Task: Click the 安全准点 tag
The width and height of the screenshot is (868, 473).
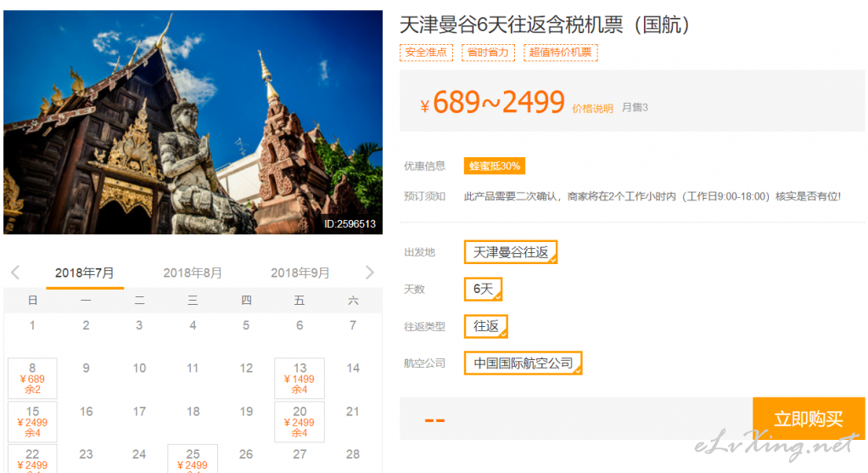Action: click(426, 53)
